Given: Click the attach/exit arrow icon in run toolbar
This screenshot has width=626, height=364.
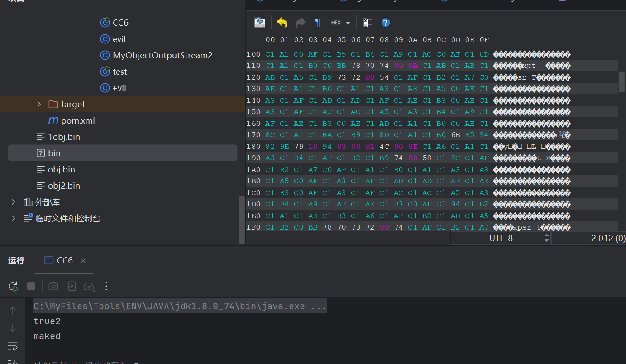Looking at the screenshot, I should point(71,286).
